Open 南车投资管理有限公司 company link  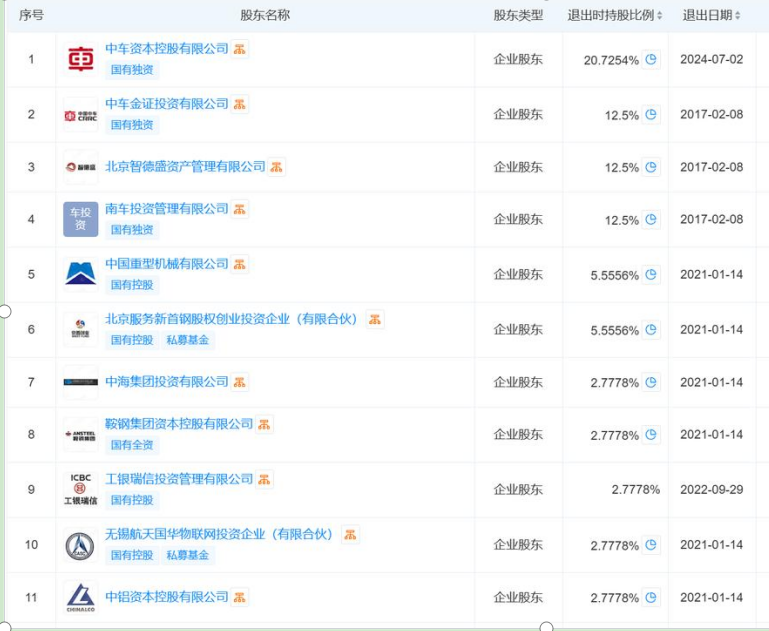point(167,209)
